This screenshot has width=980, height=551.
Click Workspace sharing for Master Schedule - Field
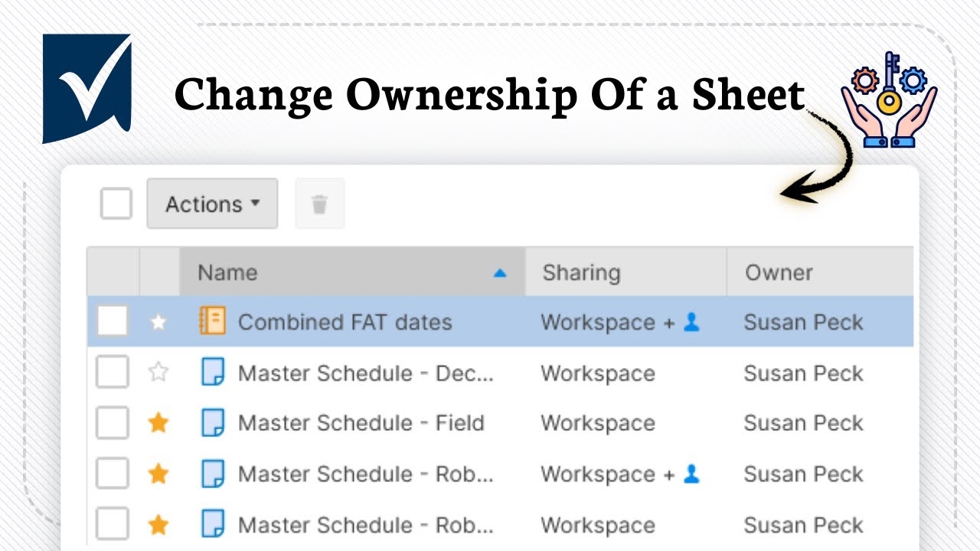[x=598, y=423]
